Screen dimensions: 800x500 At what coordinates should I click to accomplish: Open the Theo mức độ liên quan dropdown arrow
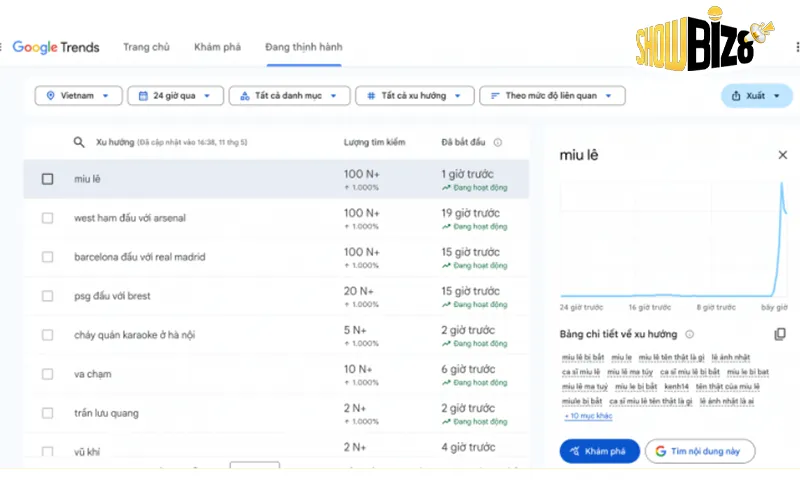pos(608,95)
